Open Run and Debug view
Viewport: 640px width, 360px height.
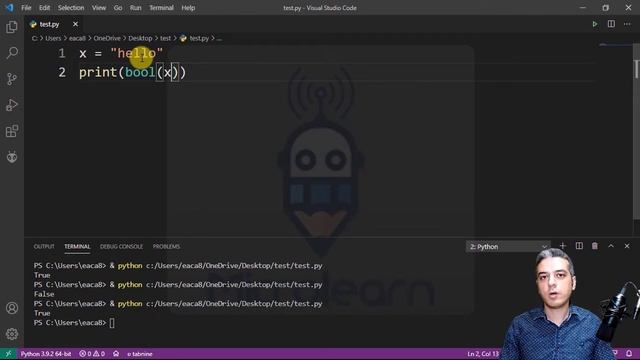[12, 105]
